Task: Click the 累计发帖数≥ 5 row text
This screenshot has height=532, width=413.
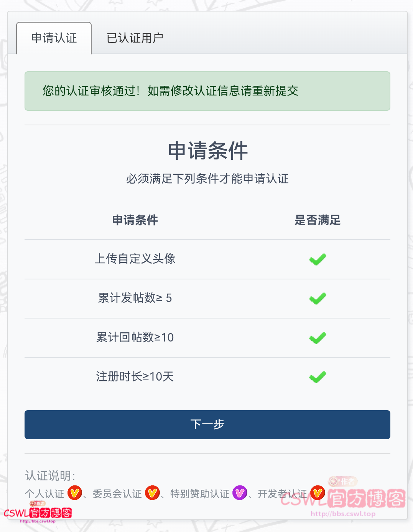Action: point(135,298)
